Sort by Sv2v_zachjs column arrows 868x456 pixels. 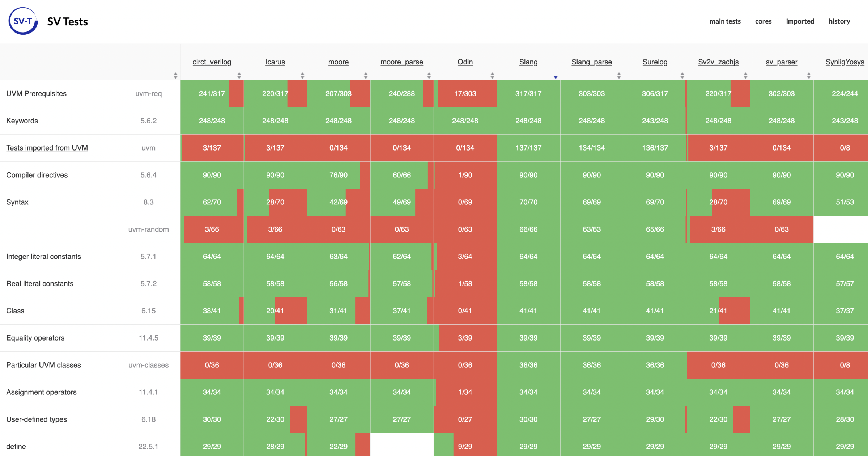(745, 75)
